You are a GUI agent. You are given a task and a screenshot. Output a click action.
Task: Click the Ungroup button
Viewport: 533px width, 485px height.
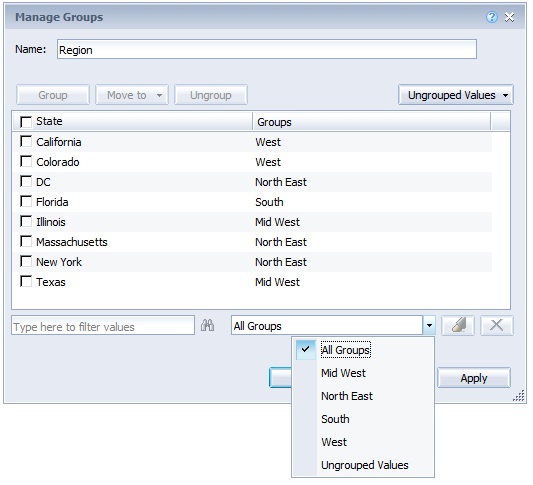coord(211,95)
